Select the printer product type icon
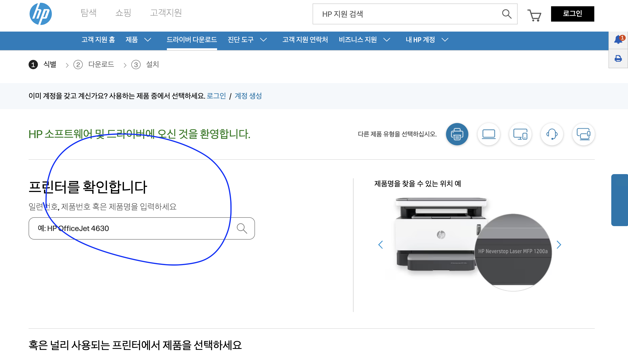The image size is (628, 364). point(457,134)
